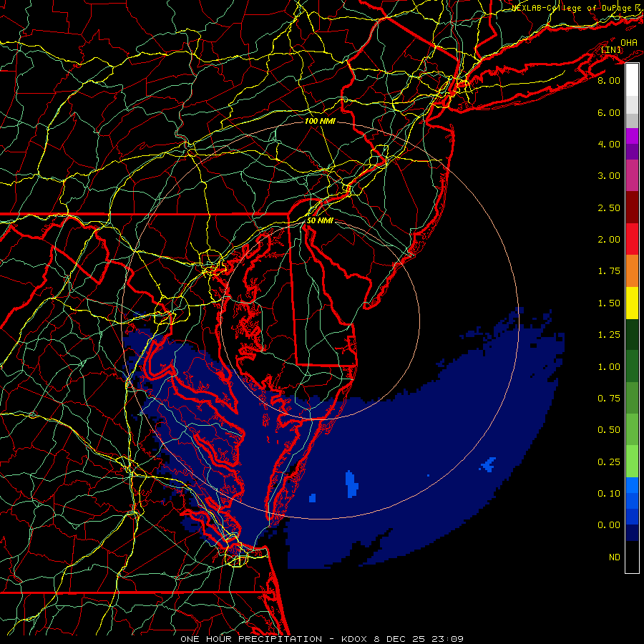Click the 0.00 scale label
Screen dimensions: 644x644
coord(609,525)
